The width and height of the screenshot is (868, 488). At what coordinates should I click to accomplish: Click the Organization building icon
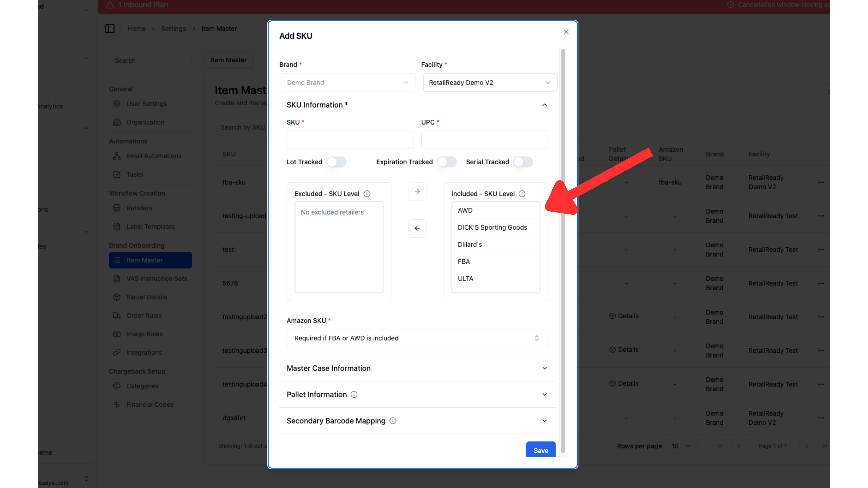coord(117,122)
